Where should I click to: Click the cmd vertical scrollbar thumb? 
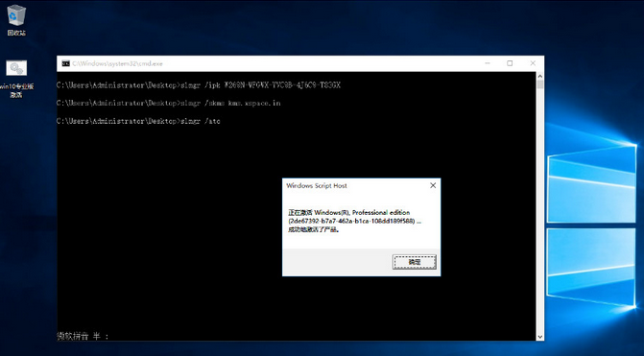point(539,84)
